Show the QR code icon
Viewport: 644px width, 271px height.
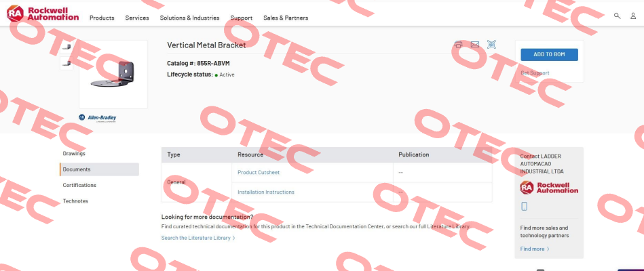pos(491,44)
